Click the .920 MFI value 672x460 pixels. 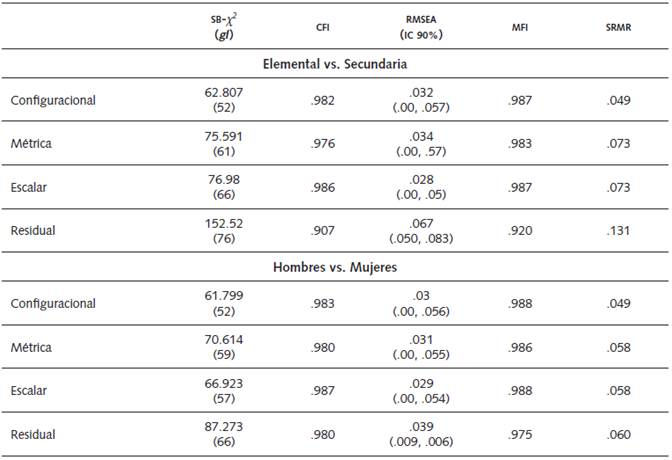(519, 230)
